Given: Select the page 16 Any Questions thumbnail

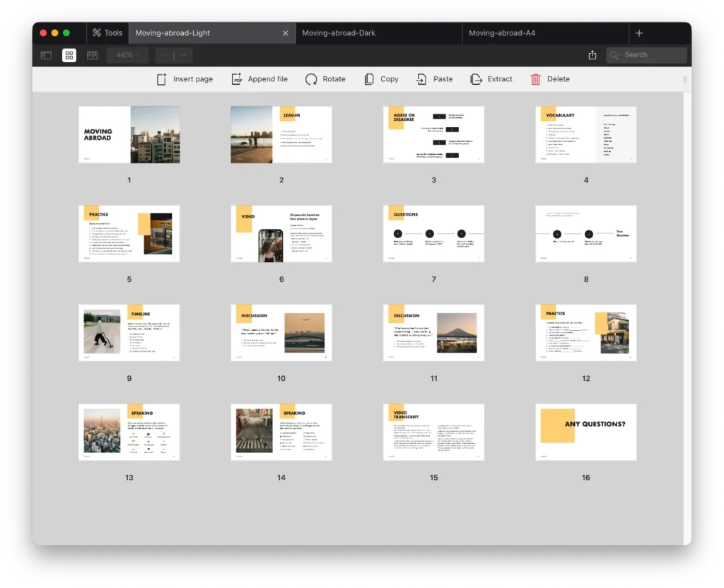Looking at the screenshot, I should point(586,432).
